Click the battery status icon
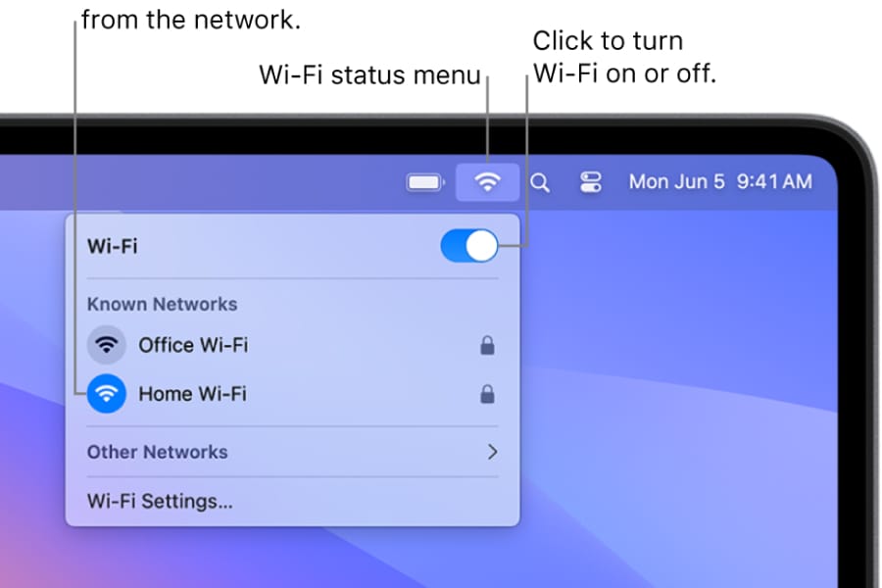This screenshot has width=882, height=588. 425,182
